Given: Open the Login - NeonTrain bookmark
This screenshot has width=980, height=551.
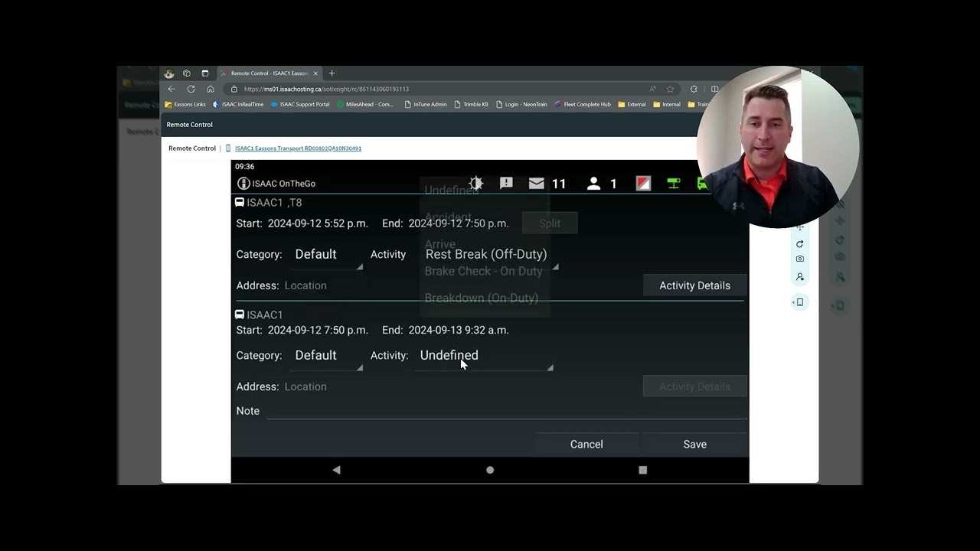Looking at the screenshot, I should (x=521, y=105).
